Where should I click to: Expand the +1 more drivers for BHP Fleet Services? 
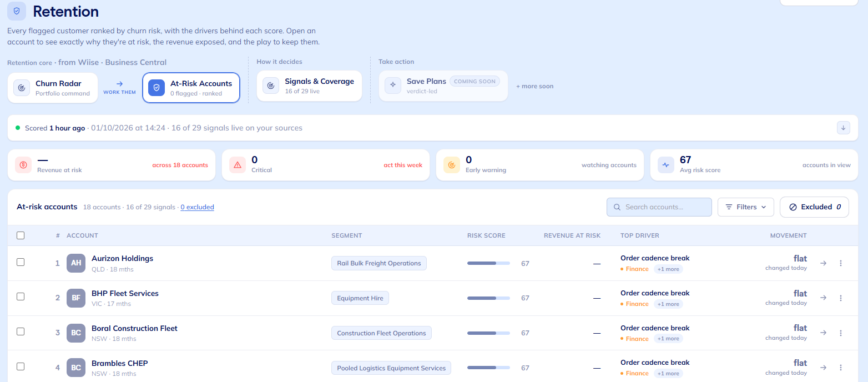pos(668,304)
